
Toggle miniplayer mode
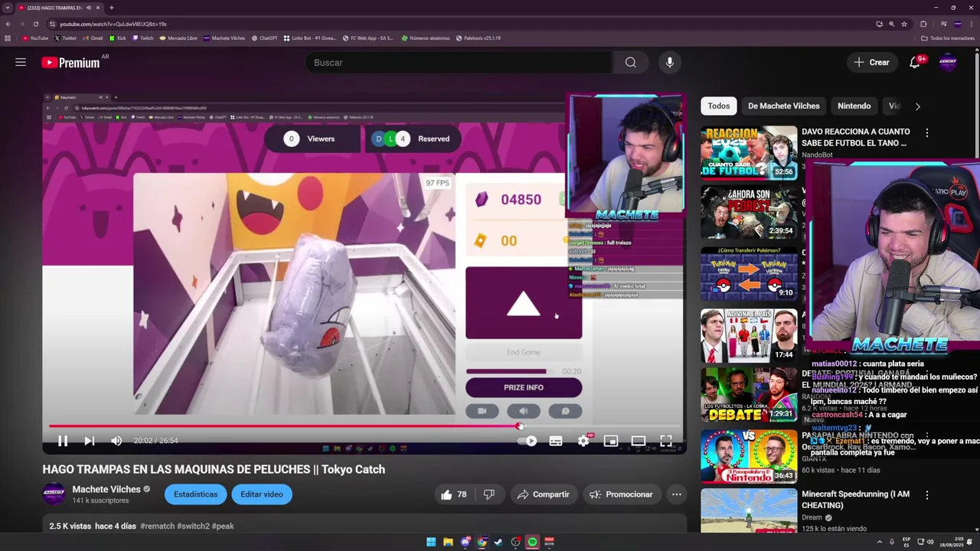pos(610,441)
